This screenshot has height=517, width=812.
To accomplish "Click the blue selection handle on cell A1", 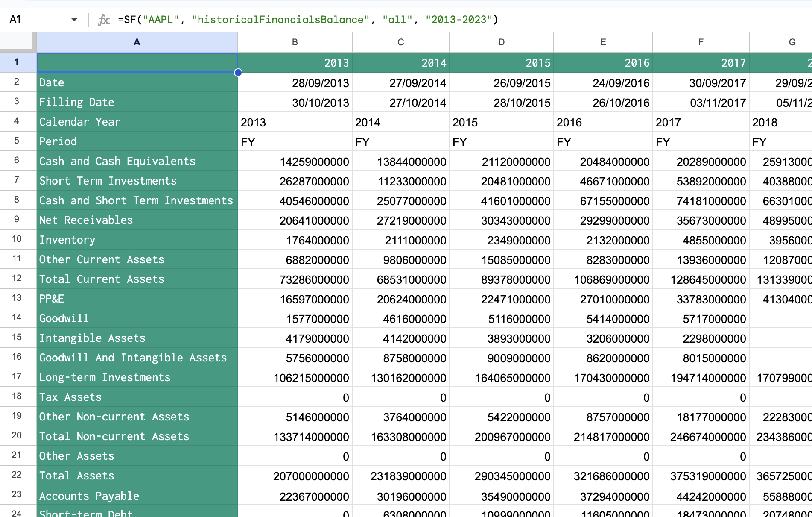I will [x=238, y=73].
